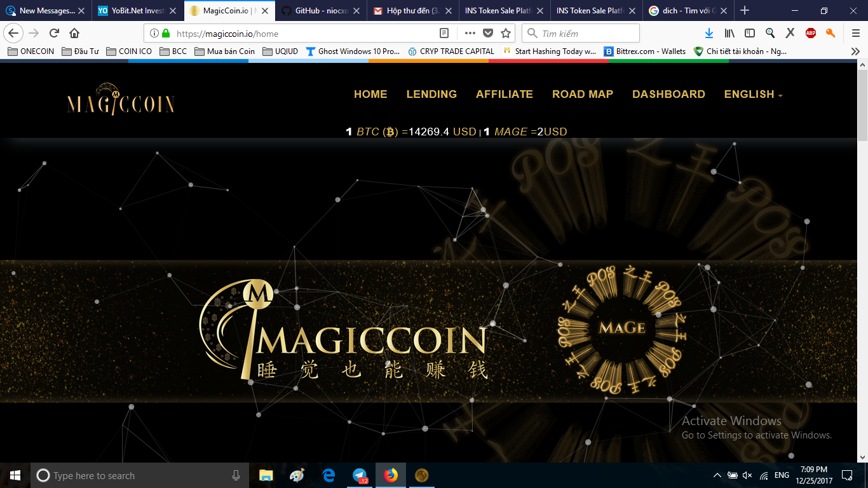
Task: Open Telegram from the taskbar
Action: click(x=360, y=475)
